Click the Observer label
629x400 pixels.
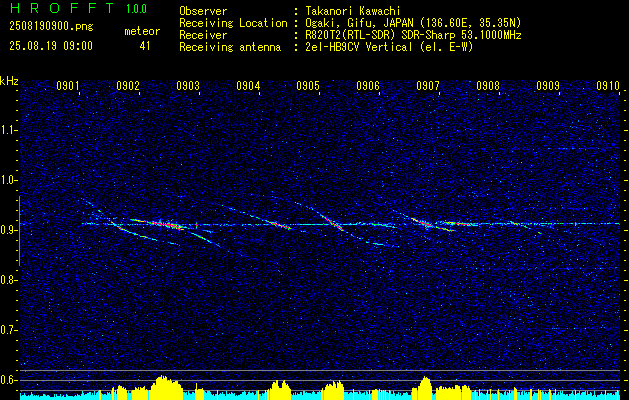click(203, 11)
